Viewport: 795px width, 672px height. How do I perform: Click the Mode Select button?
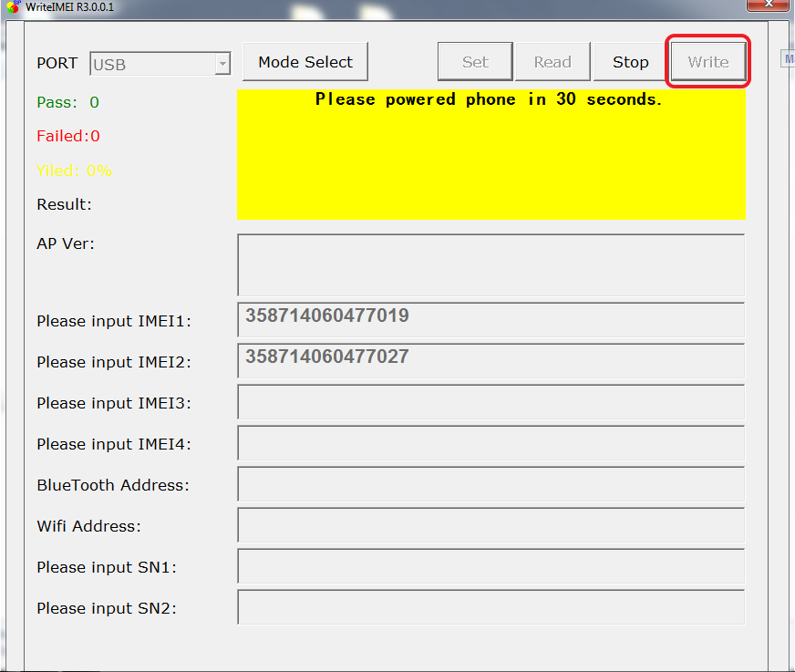click(305, 62)
